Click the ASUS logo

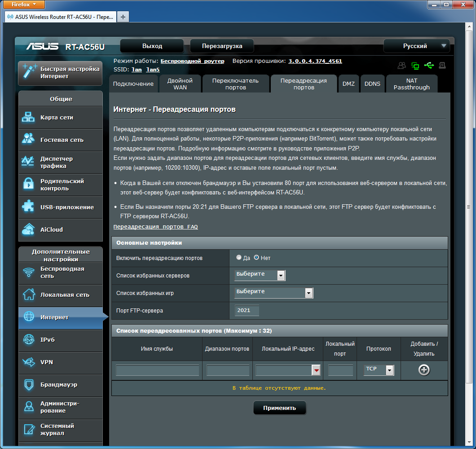tap(42, 46)
